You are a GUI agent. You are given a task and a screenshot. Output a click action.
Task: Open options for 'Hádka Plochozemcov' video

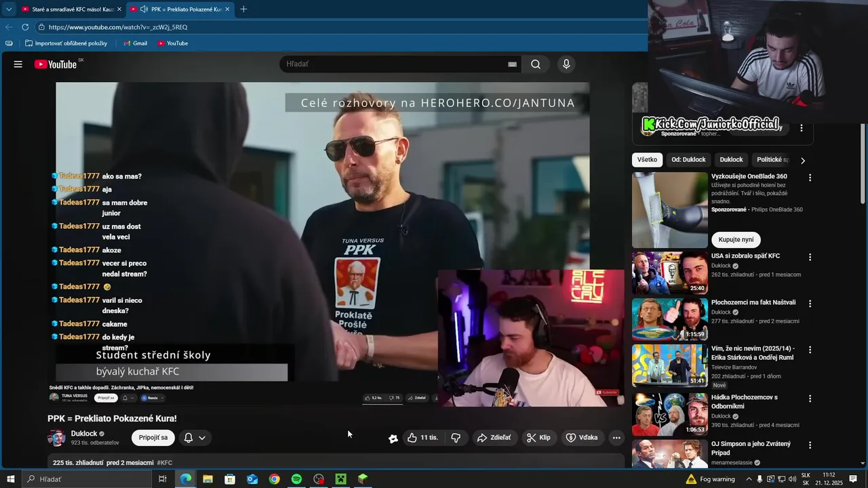pos(810,399)
